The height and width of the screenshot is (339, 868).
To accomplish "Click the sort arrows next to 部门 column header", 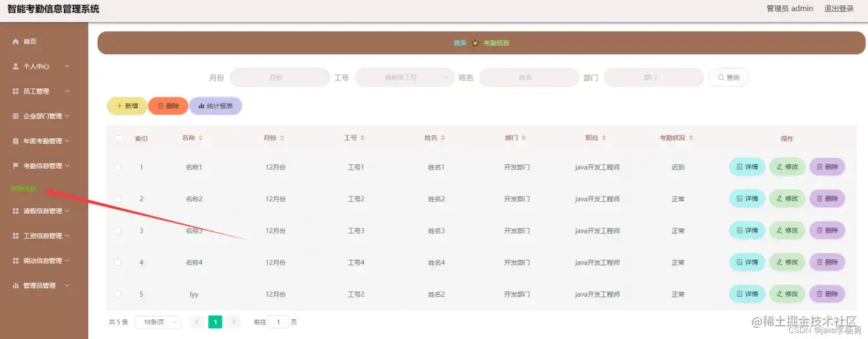I will 524,138.
